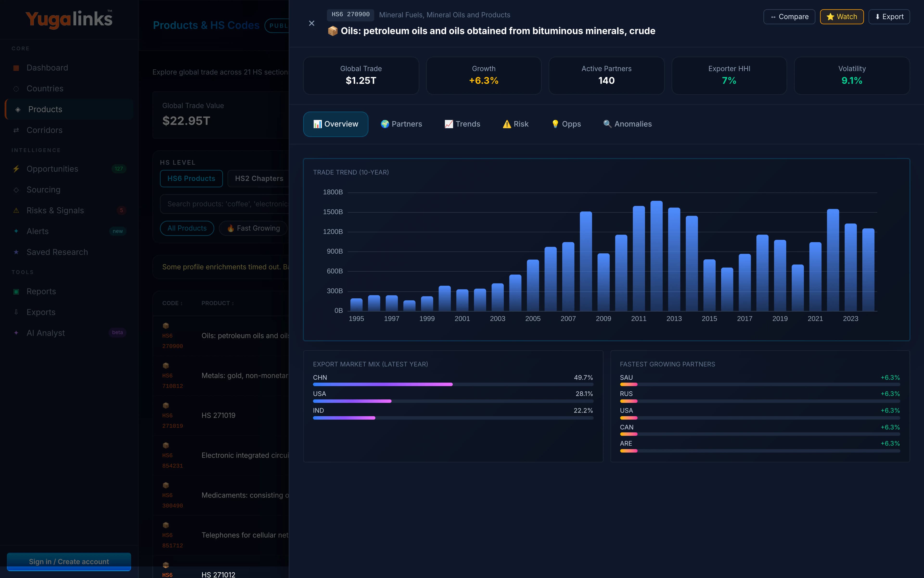The height and width of the screenshot is (578, 924).
Task: Click the box icon for HS6 851712 row
Action: click(x=166, y=525)
